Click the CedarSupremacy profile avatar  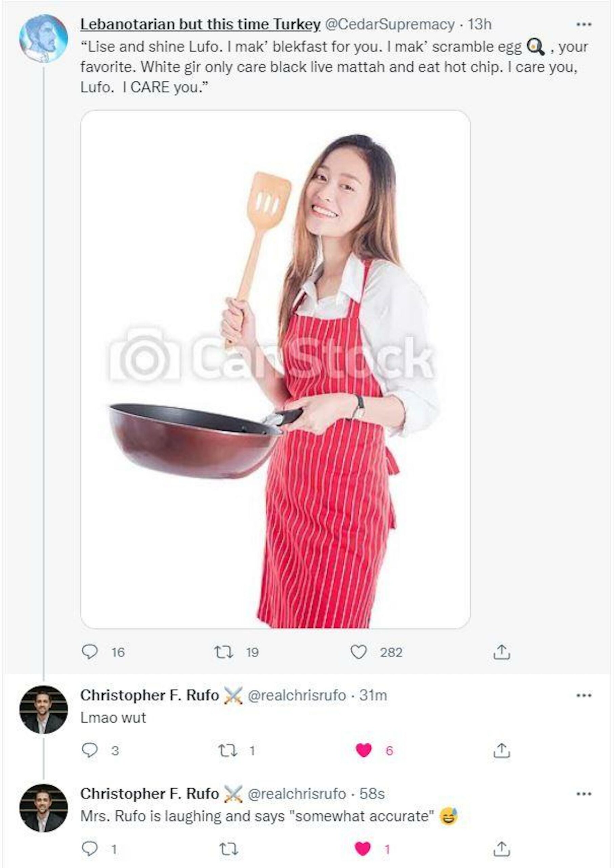tap(43, 39)
